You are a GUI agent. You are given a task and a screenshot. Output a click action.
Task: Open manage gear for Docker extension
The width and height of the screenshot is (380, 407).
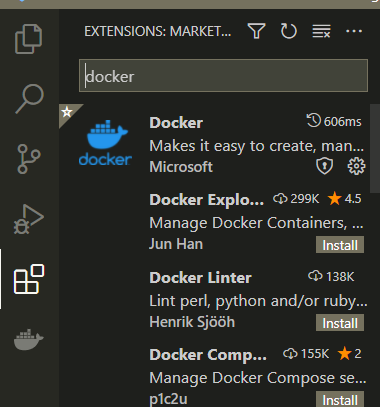356,166
